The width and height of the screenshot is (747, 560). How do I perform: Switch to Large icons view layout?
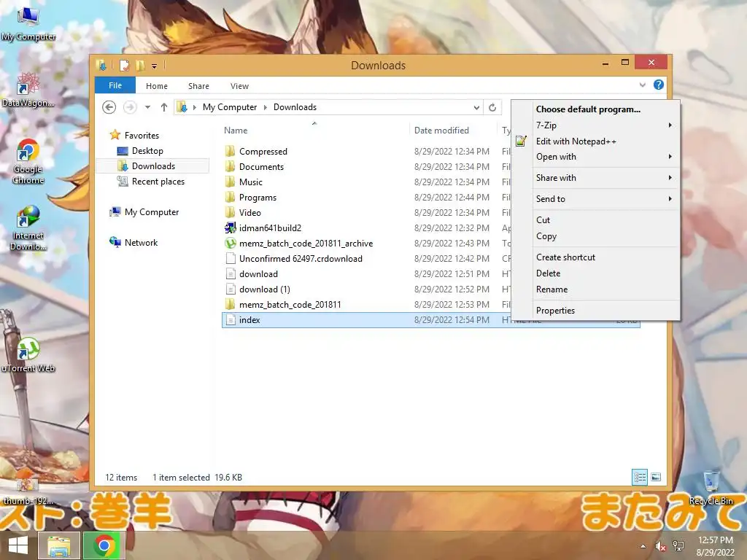[x=656, y=477]
